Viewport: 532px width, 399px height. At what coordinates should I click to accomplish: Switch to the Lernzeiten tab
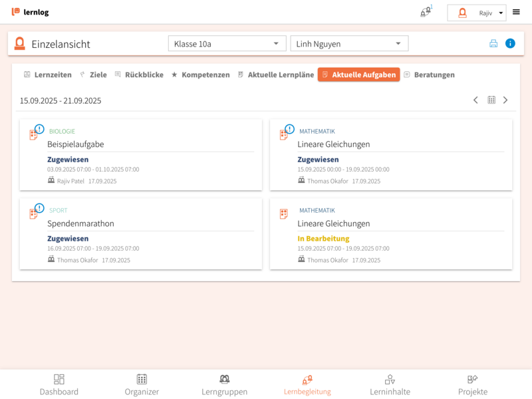click(x=47, y=74)
